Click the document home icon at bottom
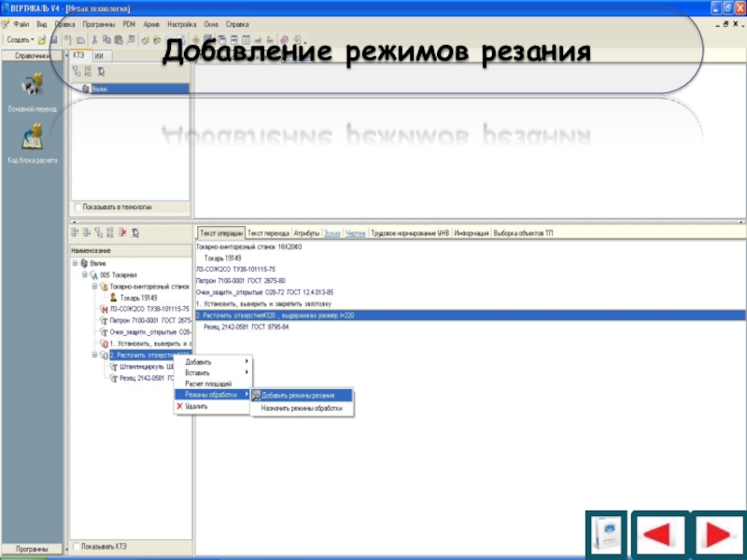747x560 pixels. click(x=607, y=535)
